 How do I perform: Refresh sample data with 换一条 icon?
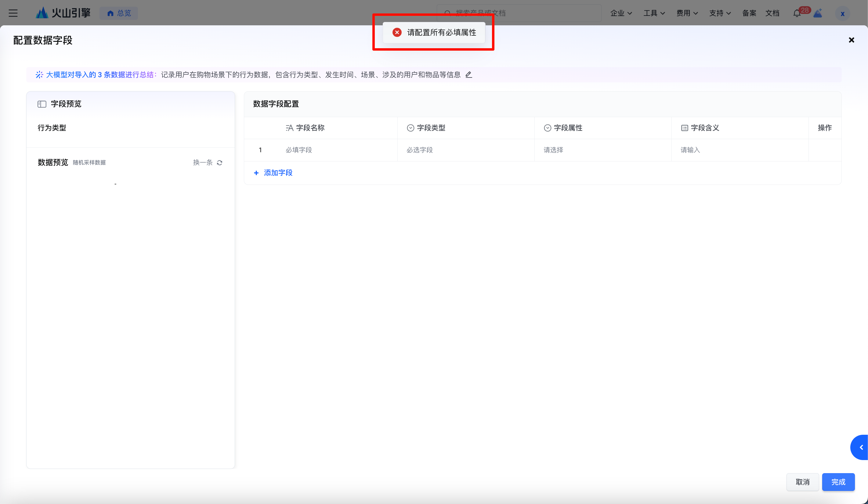pyautogui.click(x=219, y=163)
